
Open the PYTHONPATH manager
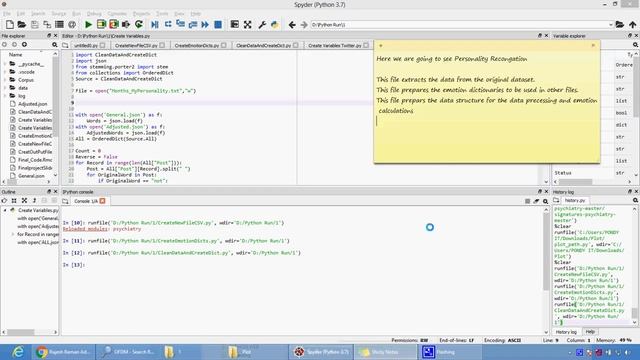[x=275, y=24]
